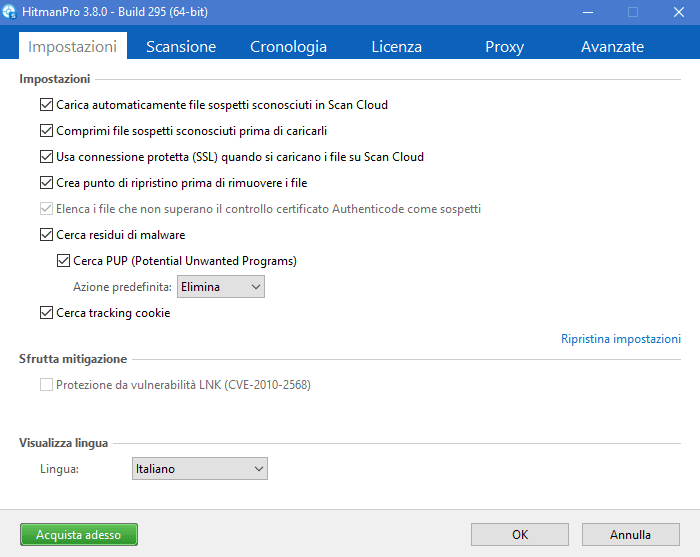
Task: Open the Cronologia tab
Action: [288, 47]
